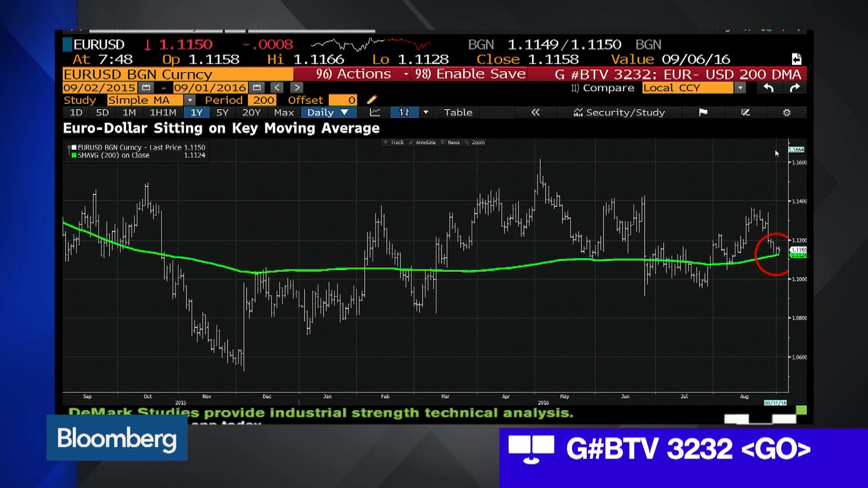Viewport: 868px width, 488px height.
Task: Click the Local CCY currency field
Action: [688, 88]
